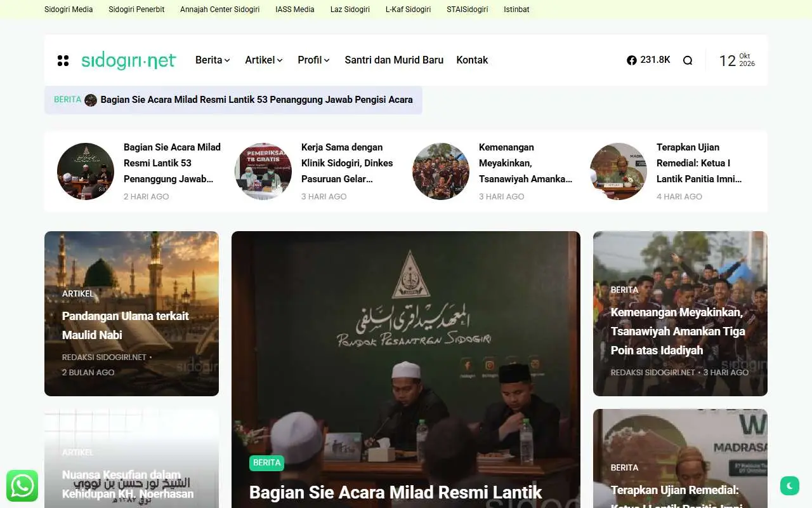The width and height of the screenshot is (812, 508).
Task: Open Nuansa Kesufian KH. Noerhasan article
Action: [128, 484]
